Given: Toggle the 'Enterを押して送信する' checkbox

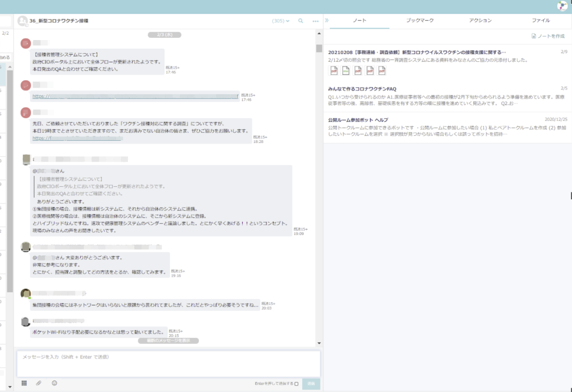Looking at the screenshot, I should coord(296,384).
